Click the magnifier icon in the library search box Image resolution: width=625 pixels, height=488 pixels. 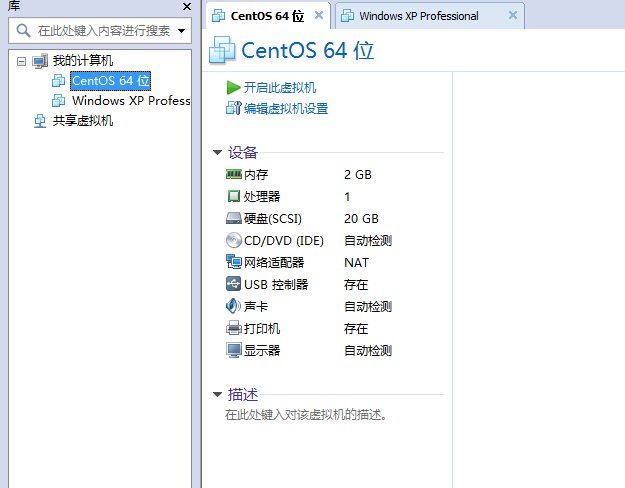point(23,30)
